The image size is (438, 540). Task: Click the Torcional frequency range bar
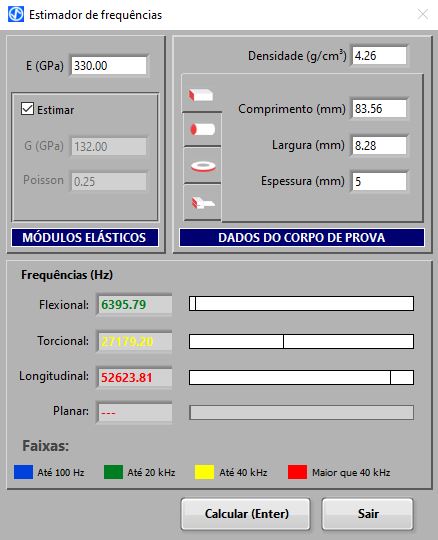click(301, 341)
